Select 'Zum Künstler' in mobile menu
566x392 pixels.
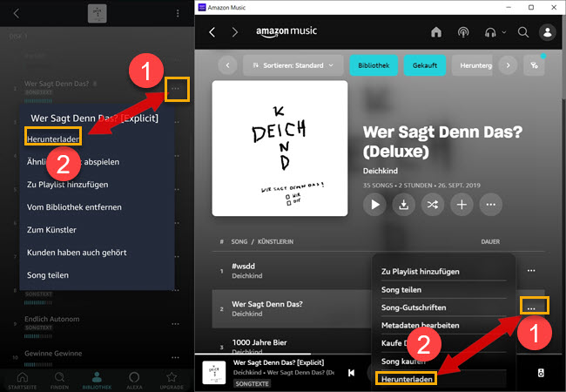pyautogui.click(x=51, y=230)
